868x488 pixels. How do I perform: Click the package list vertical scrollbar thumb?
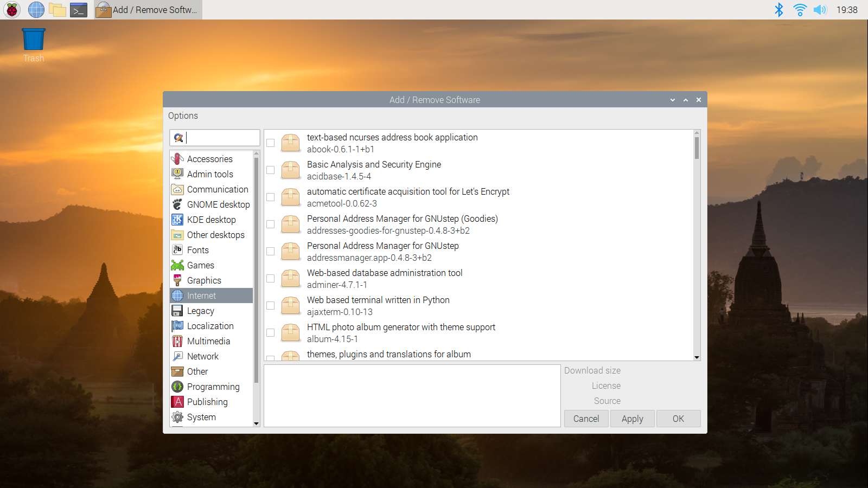[x=697, y=147]
